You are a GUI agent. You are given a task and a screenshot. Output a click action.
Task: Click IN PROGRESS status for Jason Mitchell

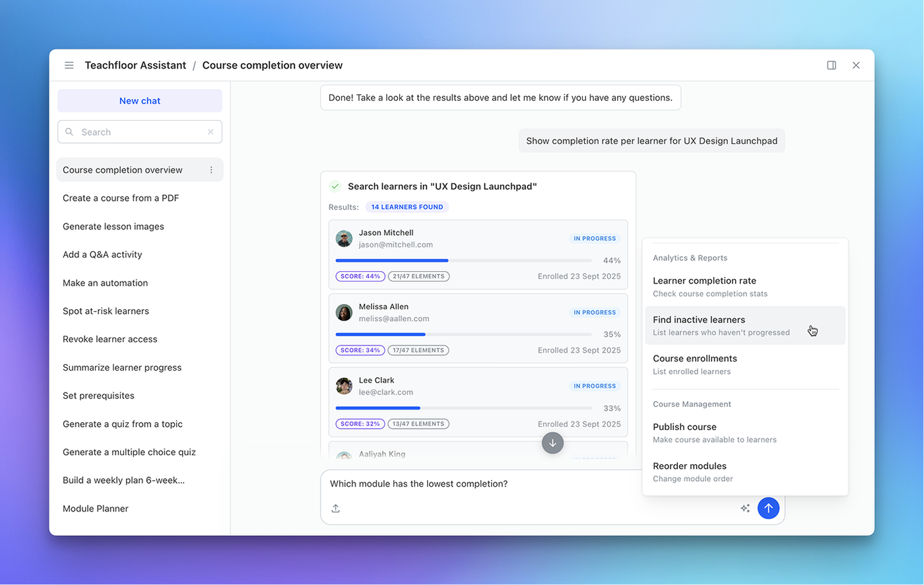click(595, 239)
